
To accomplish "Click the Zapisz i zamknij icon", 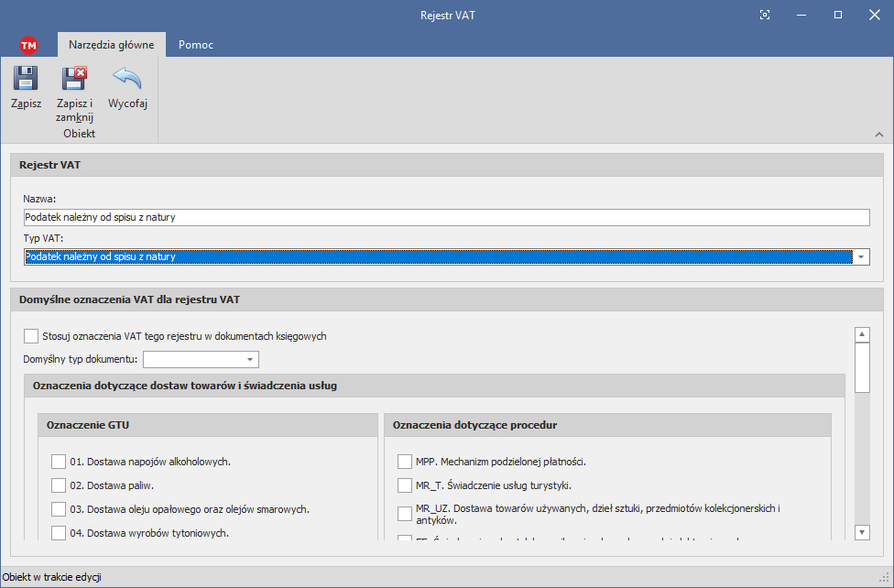I will pos(74,80).
